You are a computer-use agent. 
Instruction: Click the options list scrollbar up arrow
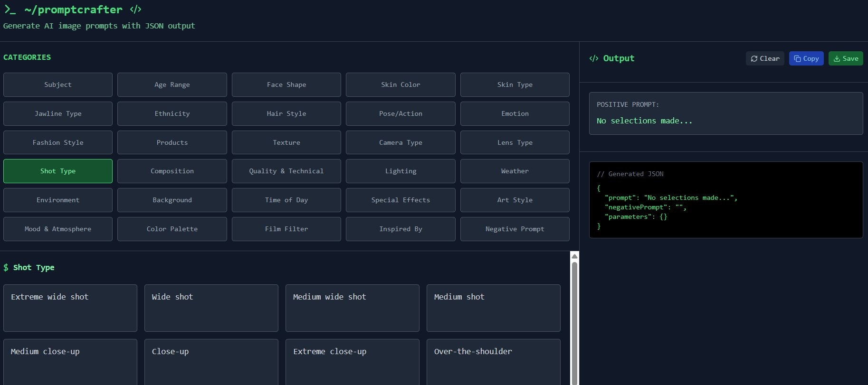click(x=574, y=256)
